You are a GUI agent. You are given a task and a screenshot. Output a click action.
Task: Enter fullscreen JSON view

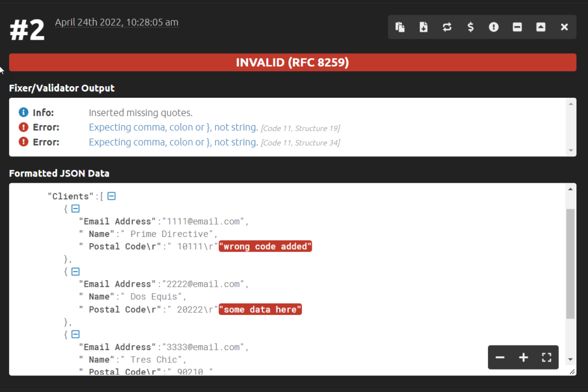pyautogui.click(x=546, y=357)
